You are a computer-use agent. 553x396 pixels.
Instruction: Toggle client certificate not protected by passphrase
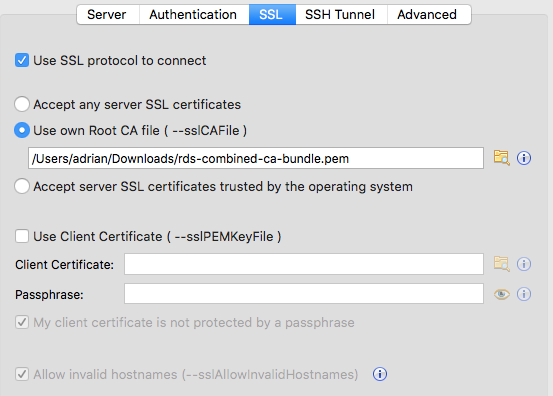coord(22,322)
